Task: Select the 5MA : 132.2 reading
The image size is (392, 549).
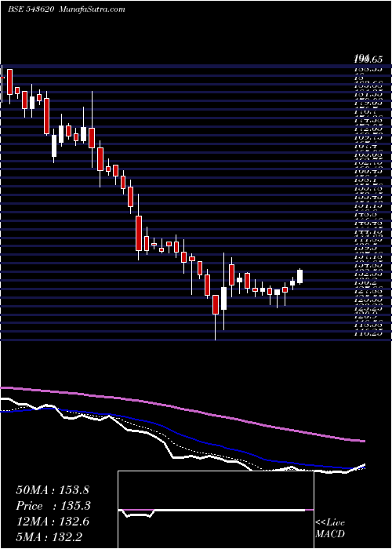Action: click(x=49, y=537)
